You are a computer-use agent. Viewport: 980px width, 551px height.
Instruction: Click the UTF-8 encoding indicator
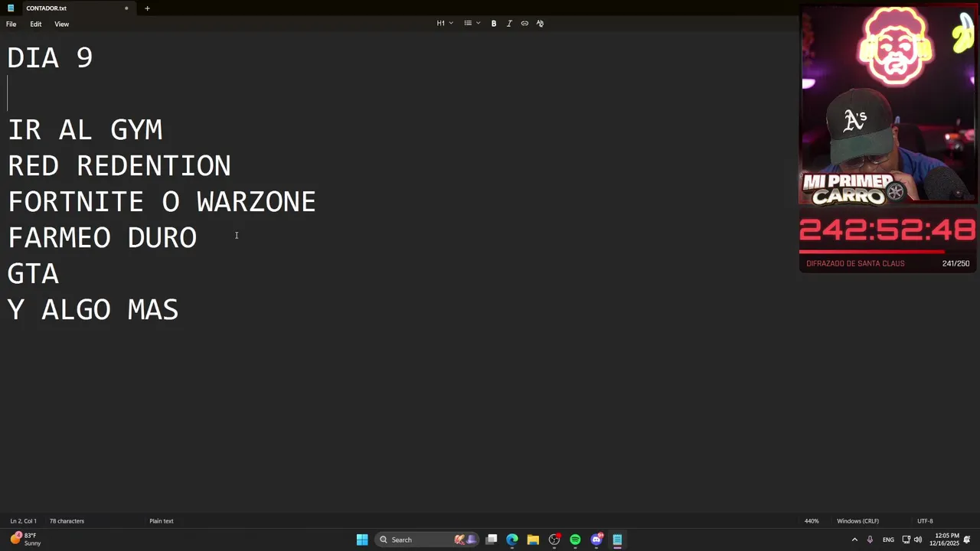[x=925, y=521]
